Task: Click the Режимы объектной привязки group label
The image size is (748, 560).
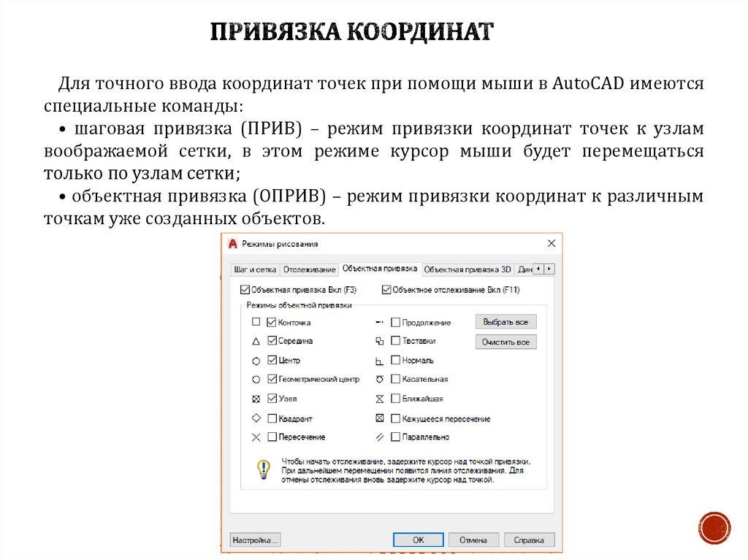Action: 299,305
